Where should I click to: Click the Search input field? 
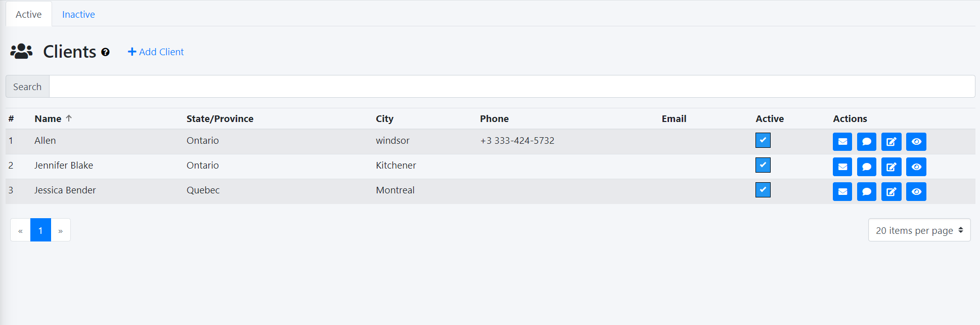click(512, 87)
